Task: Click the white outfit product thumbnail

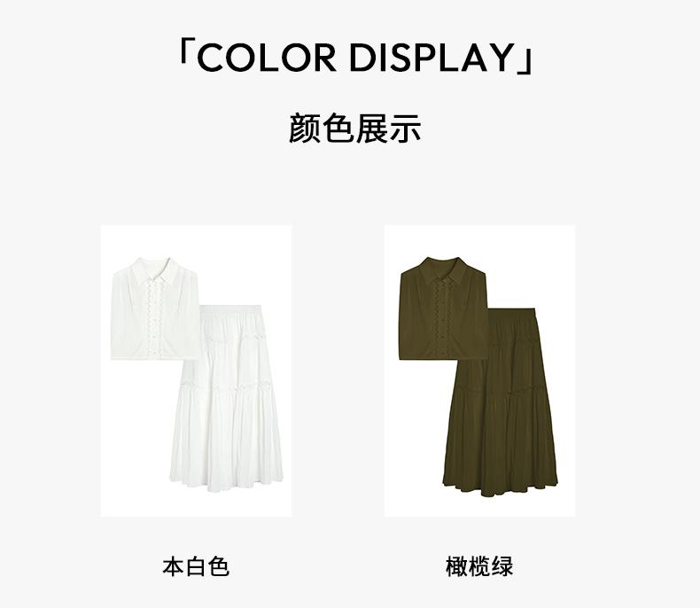Action: pyautogui.click(x=197, y=371)
